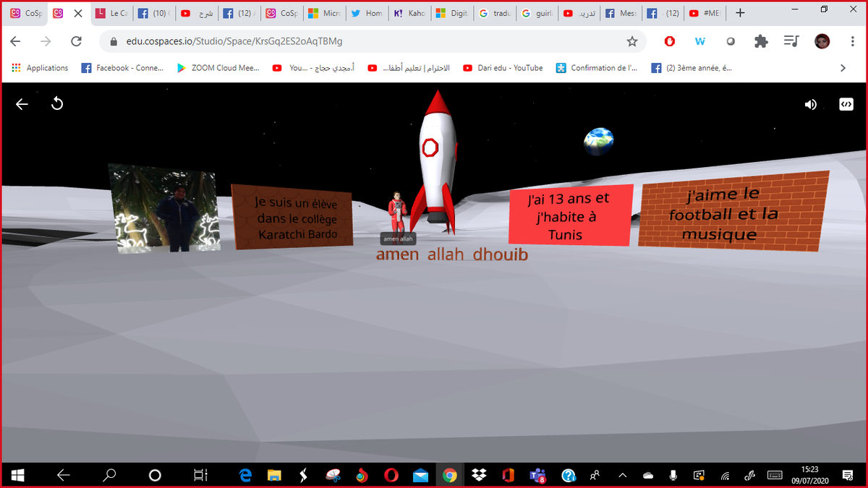
Task: Open the 'ZOOM Cloud Mee...' bookmark
Action: tap(218, 68)
